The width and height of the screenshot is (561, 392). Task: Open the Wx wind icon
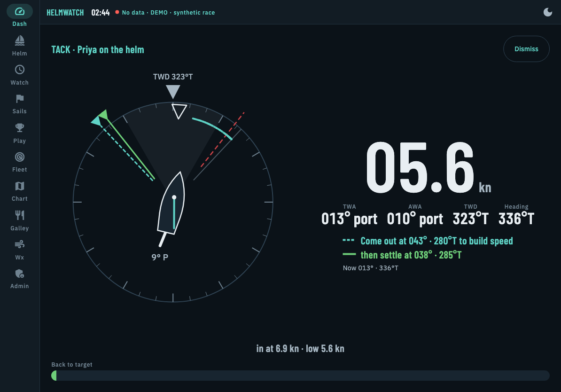pyautogui.click(x=20, y=244)
